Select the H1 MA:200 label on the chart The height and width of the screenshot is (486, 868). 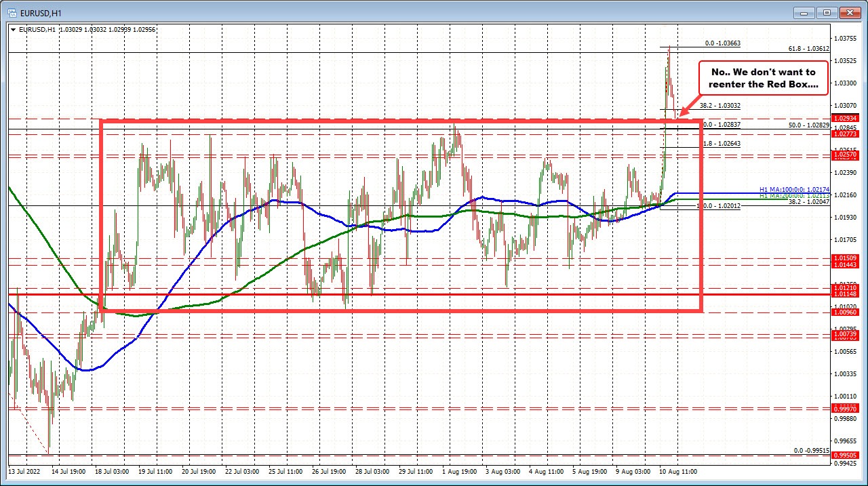pos(791,195)
